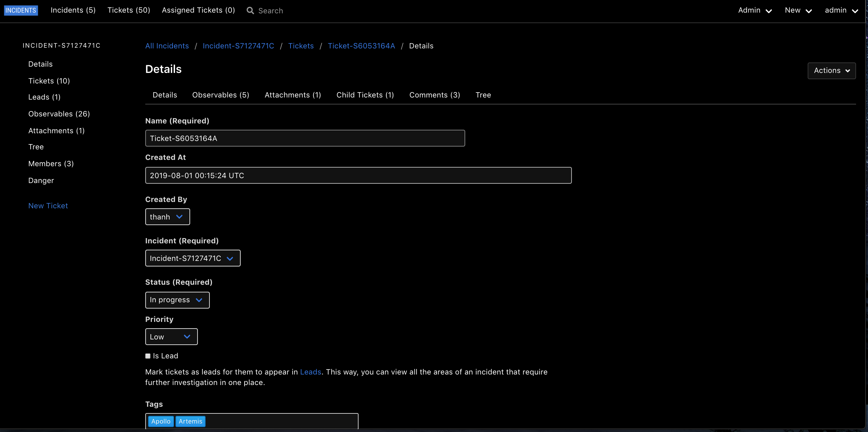Viewport: 868px width, 432px height.
Task: Click the INCIDENTS logo badge
Action: (21, 11)
